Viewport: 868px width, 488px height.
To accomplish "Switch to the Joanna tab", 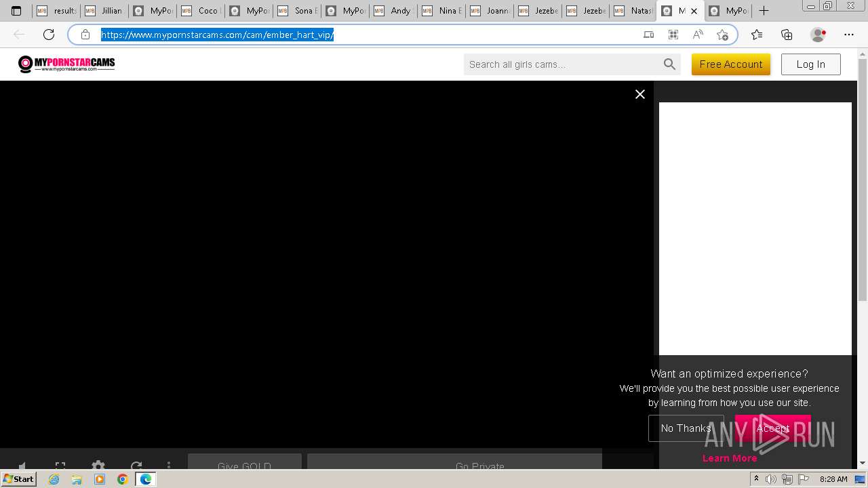I will click(490, 11).
